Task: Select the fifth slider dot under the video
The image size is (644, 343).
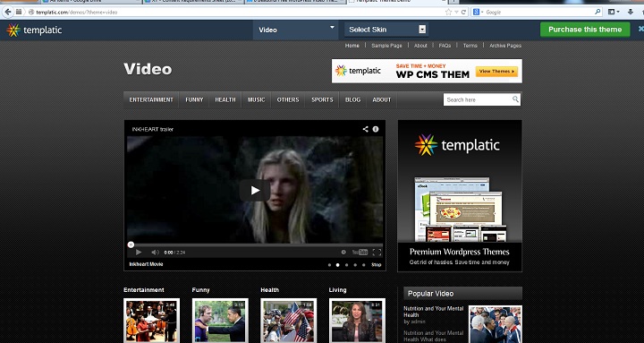Action: click(x=363, y=265)
